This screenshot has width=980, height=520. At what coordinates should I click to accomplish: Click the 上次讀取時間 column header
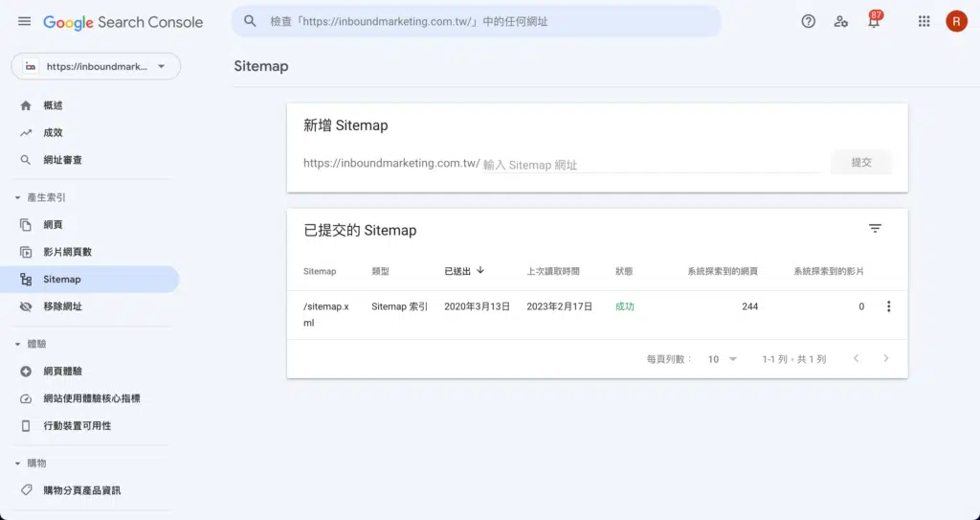553,271
